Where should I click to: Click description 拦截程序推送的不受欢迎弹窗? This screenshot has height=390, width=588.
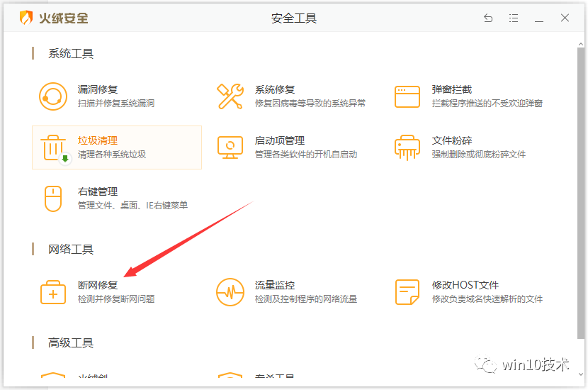pos(487,104)
